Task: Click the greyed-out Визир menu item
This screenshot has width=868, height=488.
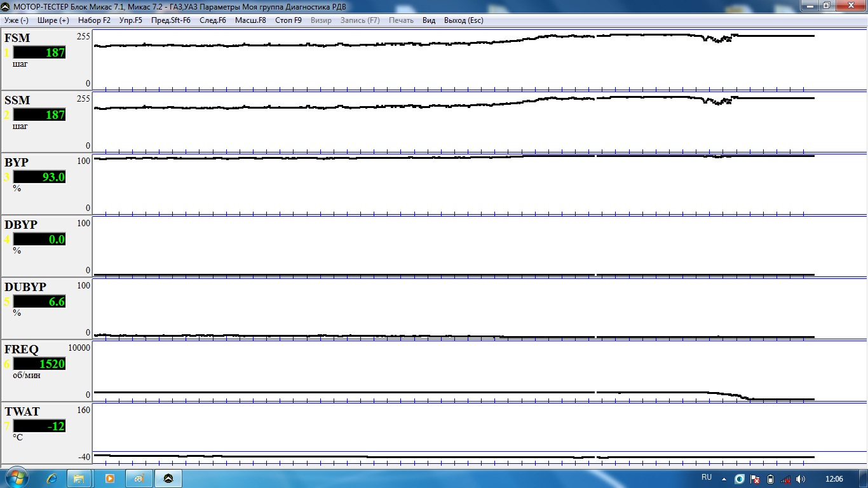Action: click(x=321, y=20)
